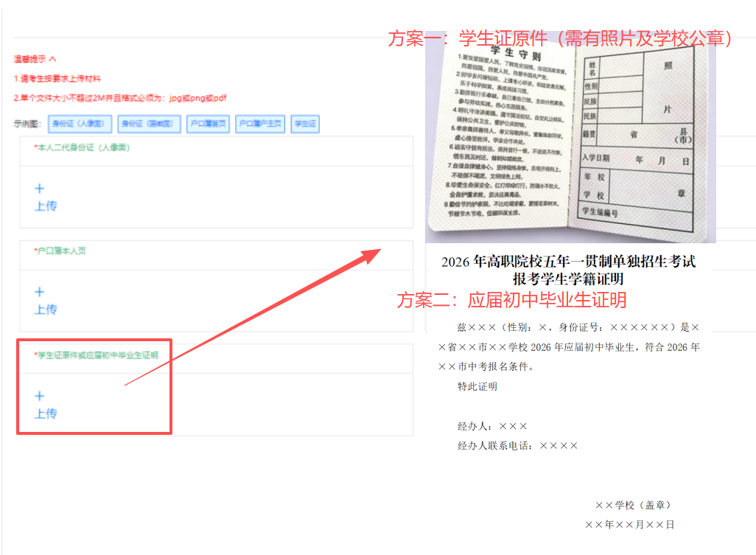Click the 温馨提示 heading text

click(30, 59)
